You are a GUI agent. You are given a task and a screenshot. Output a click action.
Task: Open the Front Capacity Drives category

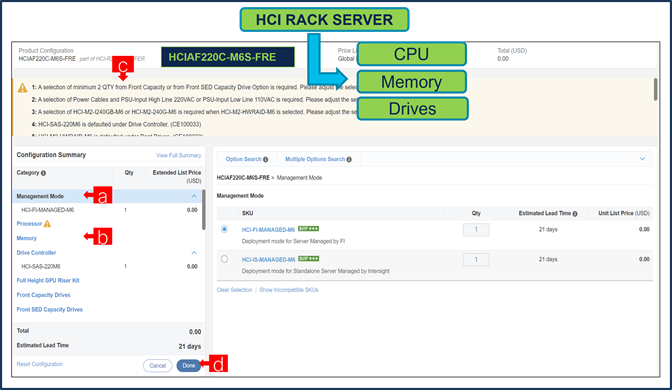(43, 295)
